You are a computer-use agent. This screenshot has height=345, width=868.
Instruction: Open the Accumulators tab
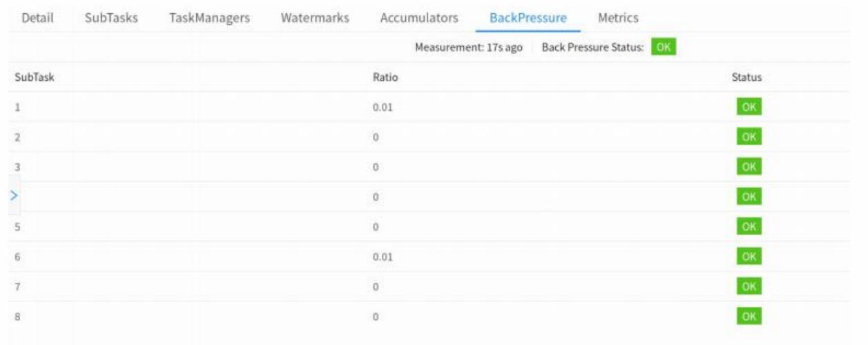[419, 17]
